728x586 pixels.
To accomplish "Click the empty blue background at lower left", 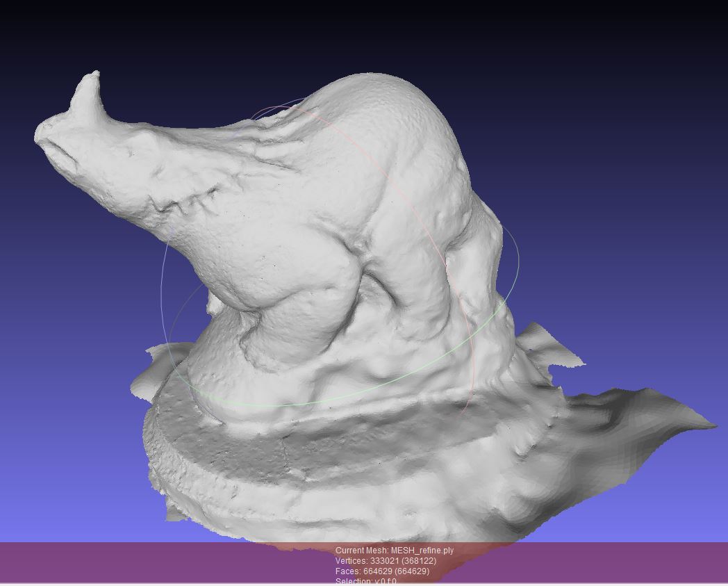I will click(x=63, y=473).
